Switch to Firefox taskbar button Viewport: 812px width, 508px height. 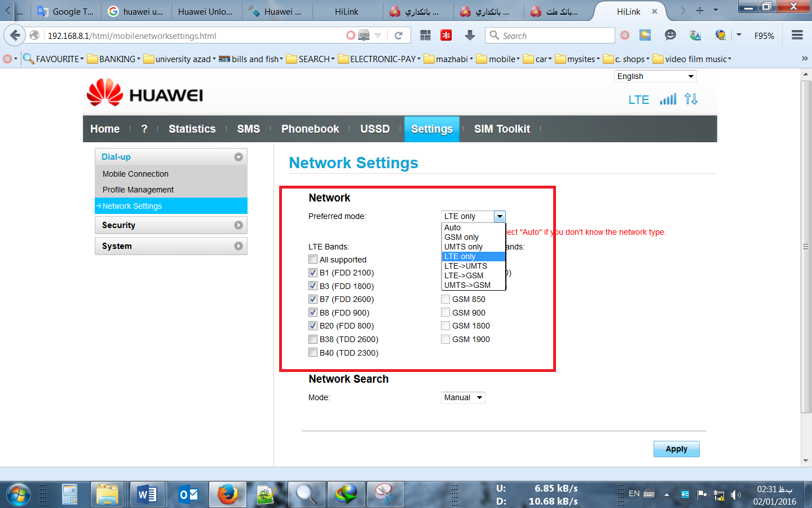[227, 494]
